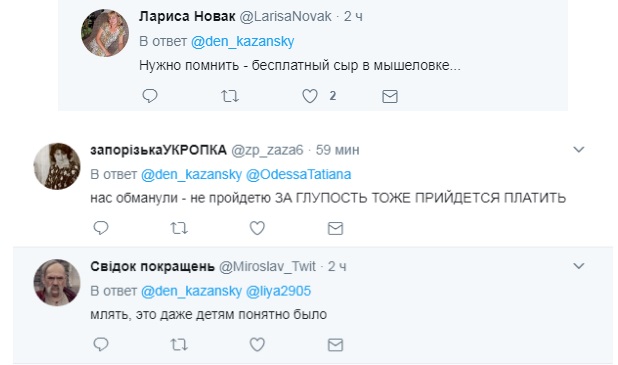Reply to Свідок покращень's tweet
Screen dimensions: 618x365
101,345
